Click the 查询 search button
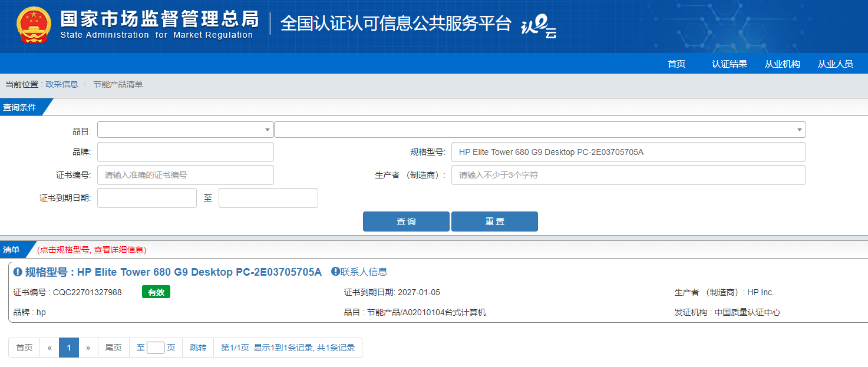The height and width of the screenshot is (367, 868). (x=406, y=221)
